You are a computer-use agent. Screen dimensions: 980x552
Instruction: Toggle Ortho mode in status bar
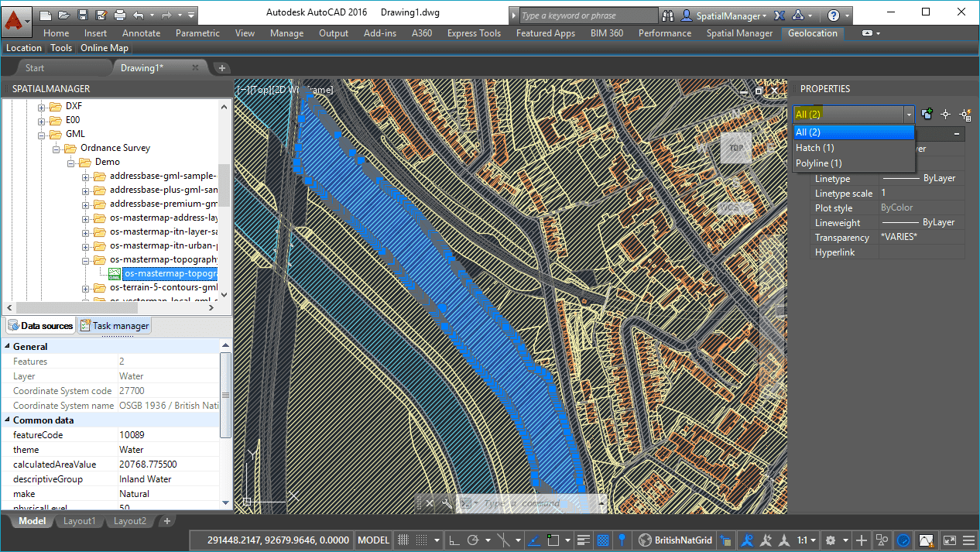454,540
